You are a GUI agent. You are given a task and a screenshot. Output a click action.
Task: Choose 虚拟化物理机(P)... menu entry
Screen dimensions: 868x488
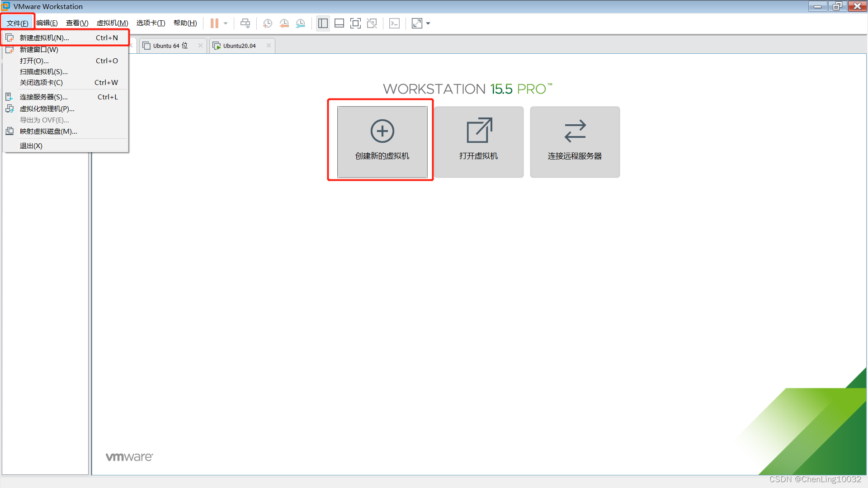66,108
